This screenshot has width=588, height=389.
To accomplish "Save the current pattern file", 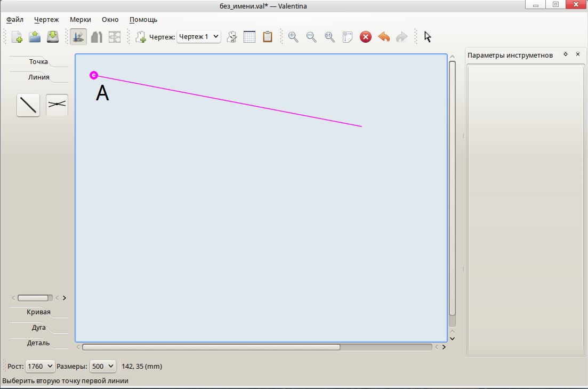I will click(x=53, y=37).
